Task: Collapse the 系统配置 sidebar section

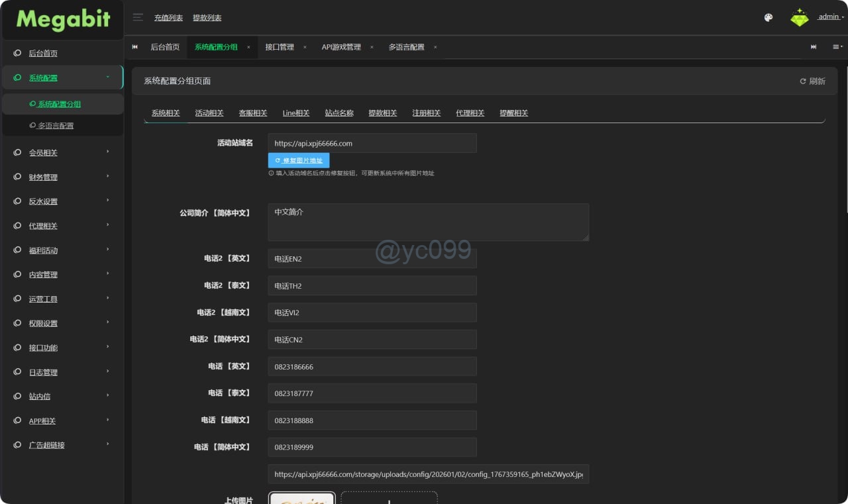Action: 62,78
